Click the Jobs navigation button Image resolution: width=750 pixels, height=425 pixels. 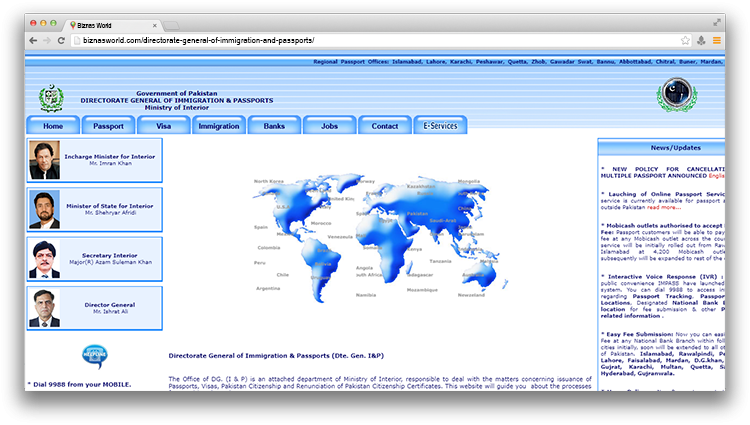(329, 126)
